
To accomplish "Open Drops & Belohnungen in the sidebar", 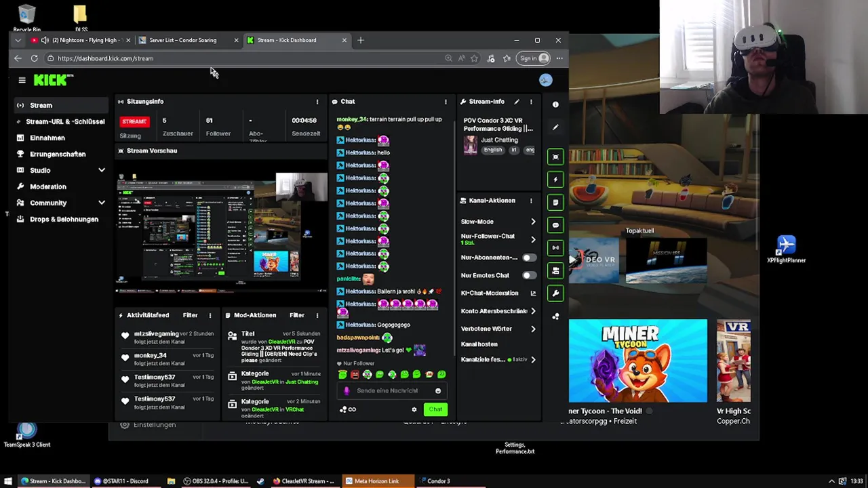I will point(60,219).
